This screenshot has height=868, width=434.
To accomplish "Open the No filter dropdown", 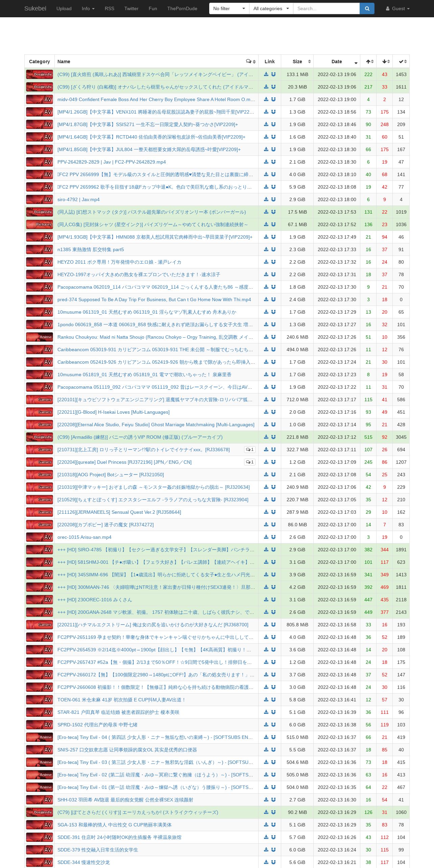I will coord(229,8).
